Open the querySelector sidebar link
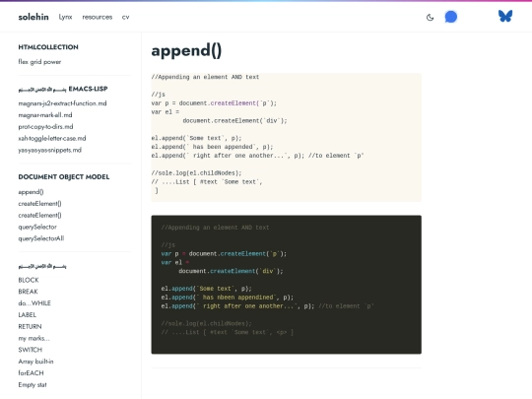The height and width of the screenshot is (399, 532). click(37, 227)
